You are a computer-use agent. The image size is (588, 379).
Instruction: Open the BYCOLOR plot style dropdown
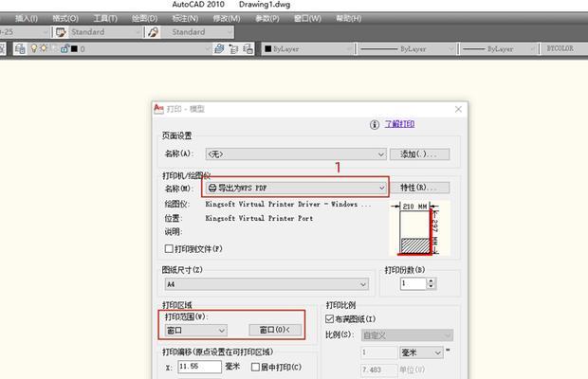pos(564,48)
